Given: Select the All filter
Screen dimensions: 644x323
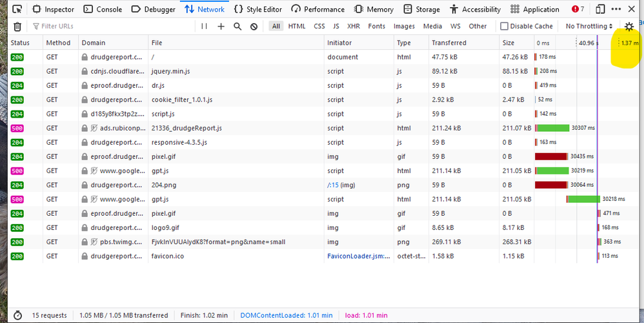Looking at the screenshot, I should pyautogui.click(x=276, y=26).
